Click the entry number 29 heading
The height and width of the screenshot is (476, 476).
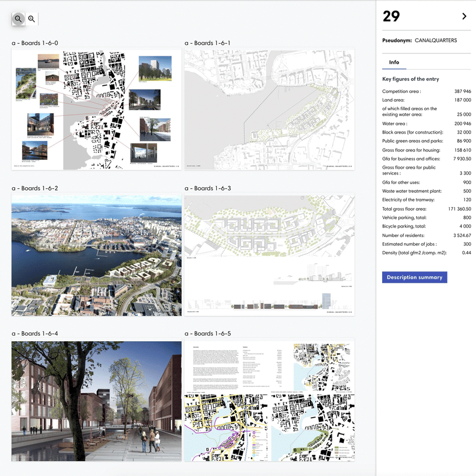click(x=391, y=16)
